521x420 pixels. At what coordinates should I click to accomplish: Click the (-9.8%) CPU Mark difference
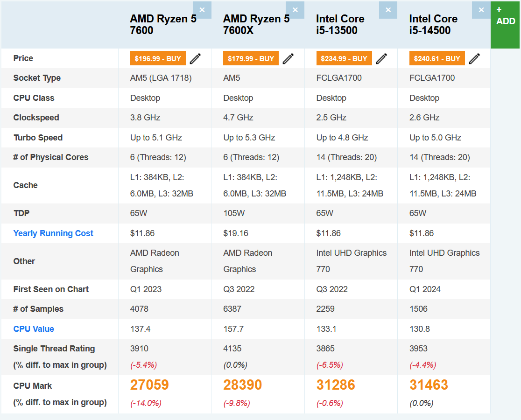237,403
